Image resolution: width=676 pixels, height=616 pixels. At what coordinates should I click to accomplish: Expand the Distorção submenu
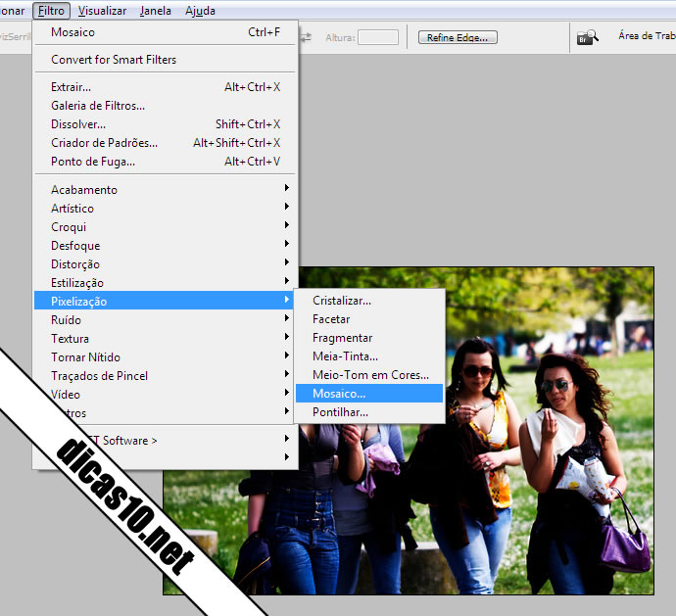pos(166,264)
